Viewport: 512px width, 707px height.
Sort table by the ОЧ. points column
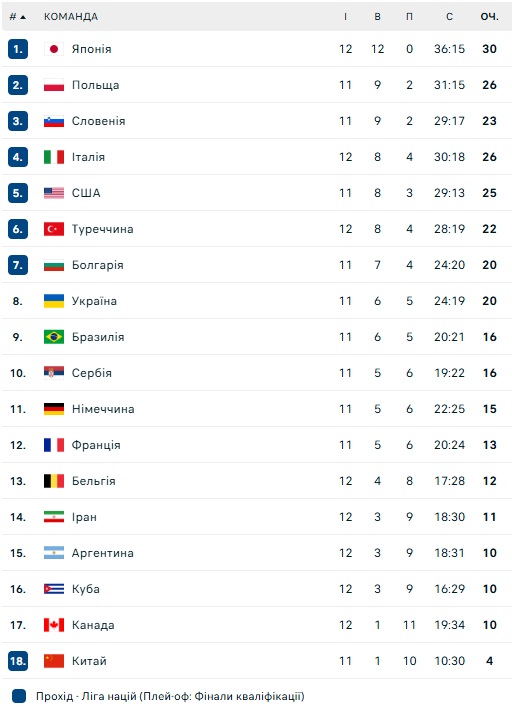tap(489, 17)
